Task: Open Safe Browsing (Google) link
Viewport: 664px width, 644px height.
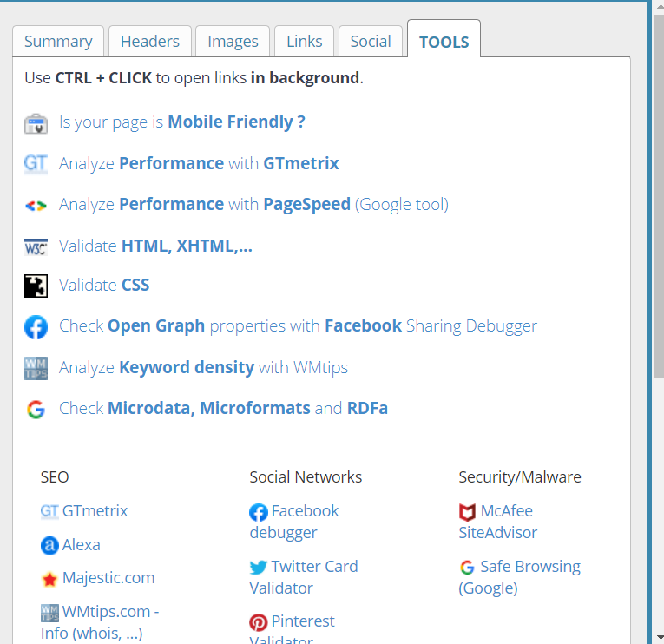Action: (x=520, y=577)
